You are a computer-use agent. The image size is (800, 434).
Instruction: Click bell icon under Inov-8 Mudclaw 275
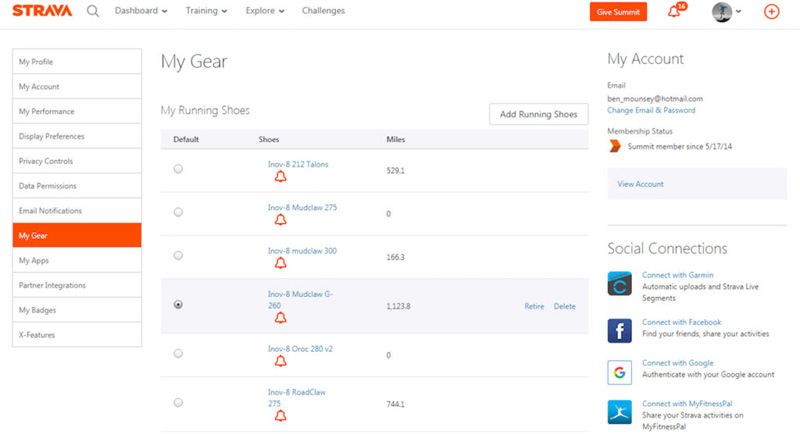pos(281,220)
